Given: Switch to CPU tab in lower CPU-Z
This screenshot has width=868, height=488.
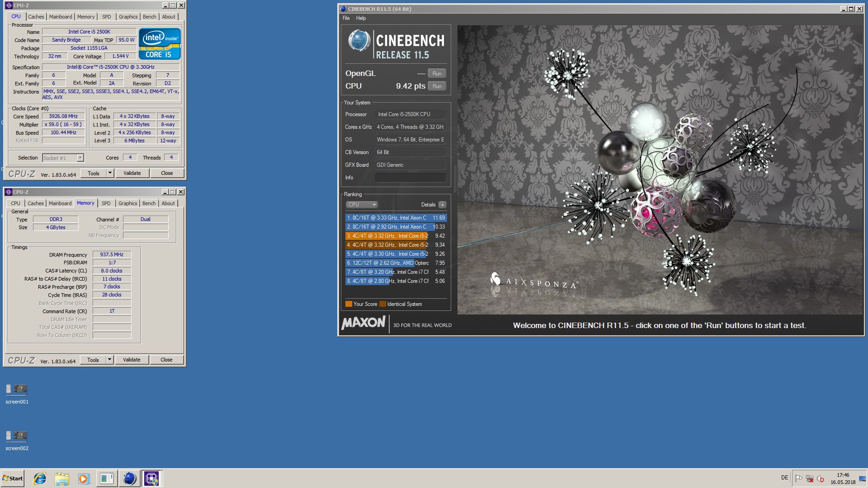Looking at the screenshot, I should 16,203.
